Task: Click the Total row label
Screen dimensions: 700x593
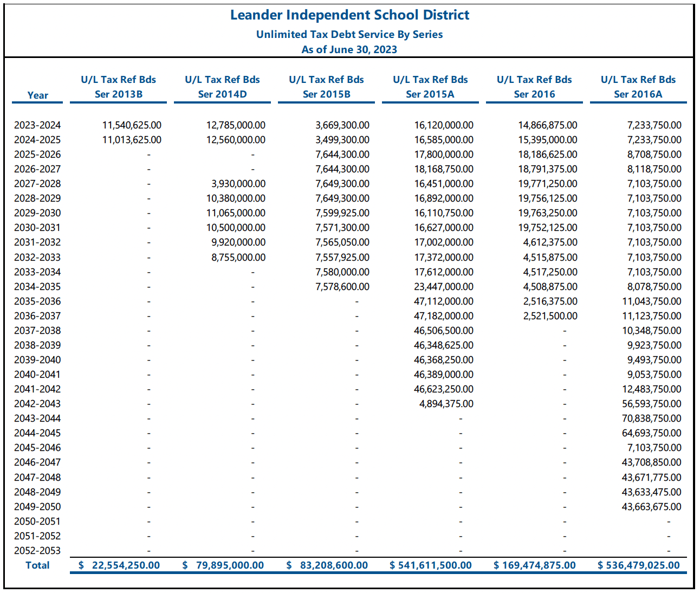Action: pyautogui.click(x=37, y=565)
